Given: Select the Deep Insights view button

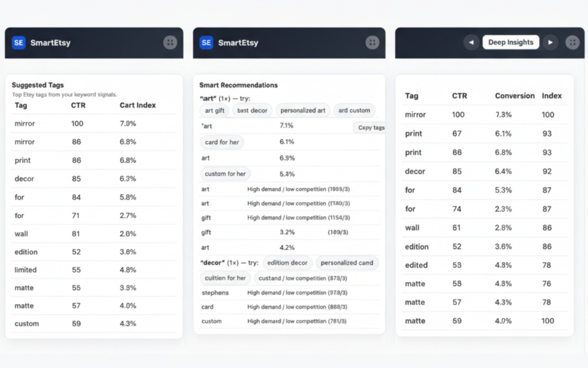Looking at the screenshot, I should [510, 42].
